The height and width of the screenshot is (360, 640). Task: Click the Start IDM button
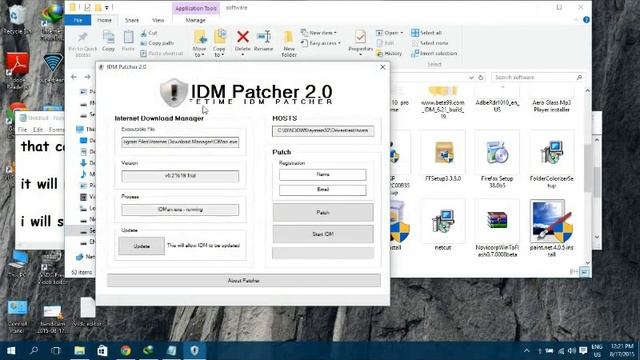click(323, 234)
